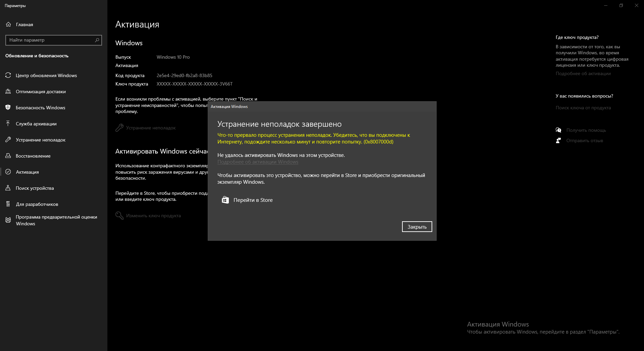Click the magnifier icon in search box

click(x=97, y=40)
